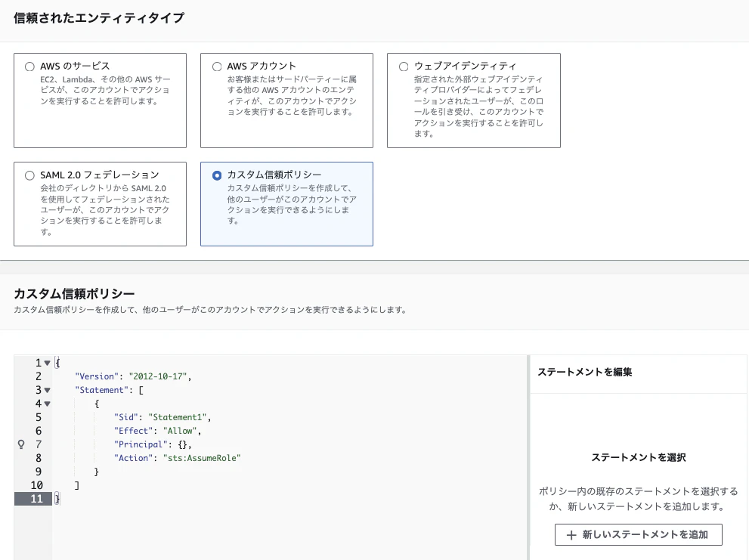Click the "Statement1" Sid value
The image size is (749, 560).
[177, 417]
